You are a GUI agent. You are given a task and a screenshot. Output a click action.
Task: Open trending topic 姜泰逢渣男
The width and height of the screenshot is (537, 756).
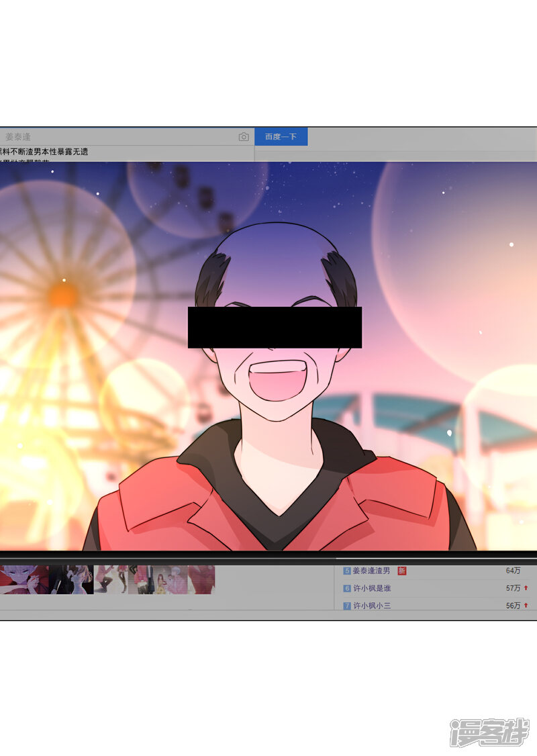373,571
